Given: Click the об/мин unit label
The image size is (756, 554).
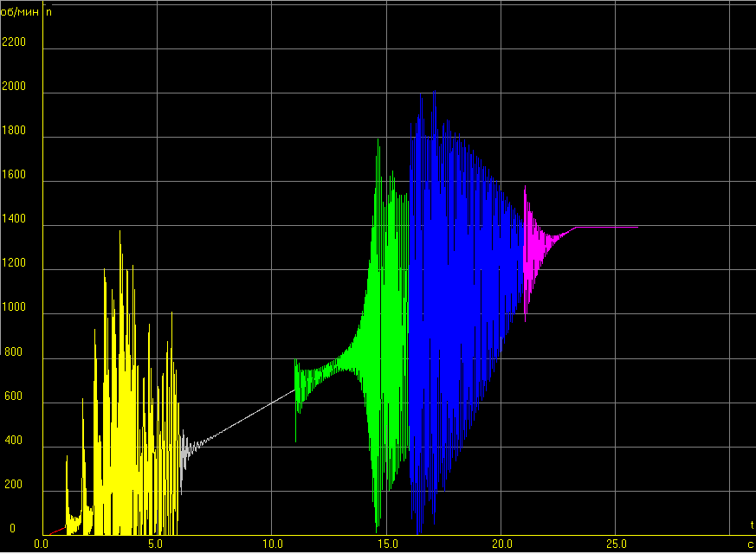Looking at the screenshot, I should (x=20, y=12).
